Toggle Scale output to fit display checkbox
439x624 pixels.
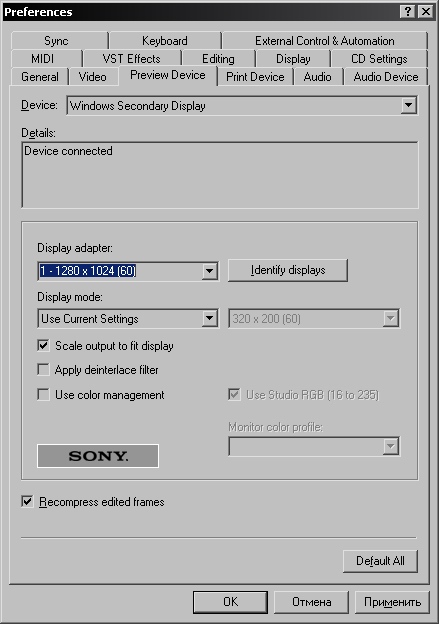click(x=43, y=345)
